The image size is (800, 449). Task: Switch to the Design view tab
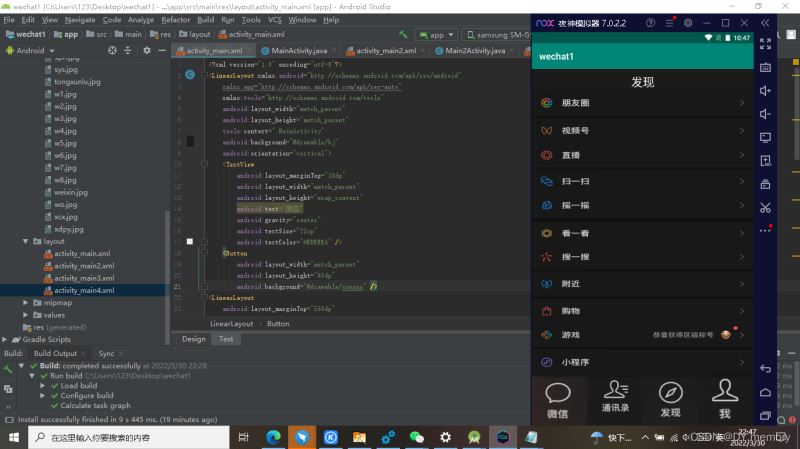tap(193, 339)
